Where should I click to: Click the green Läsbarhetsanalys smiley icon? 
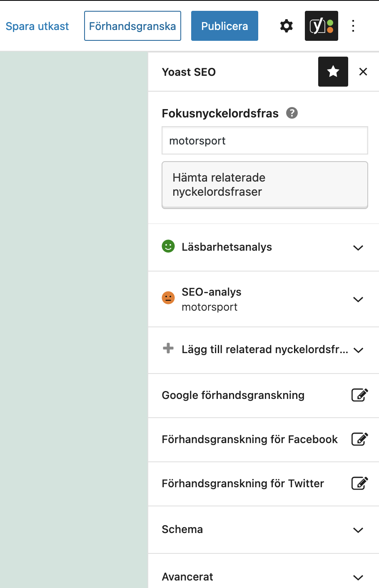tap(168, 247)
